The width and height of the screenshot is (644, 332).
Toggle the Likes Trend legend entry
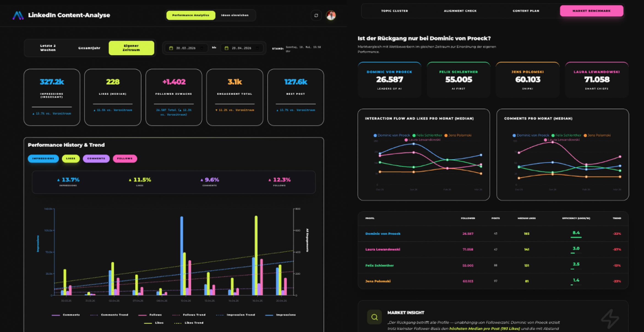click(x=189, y=323)
